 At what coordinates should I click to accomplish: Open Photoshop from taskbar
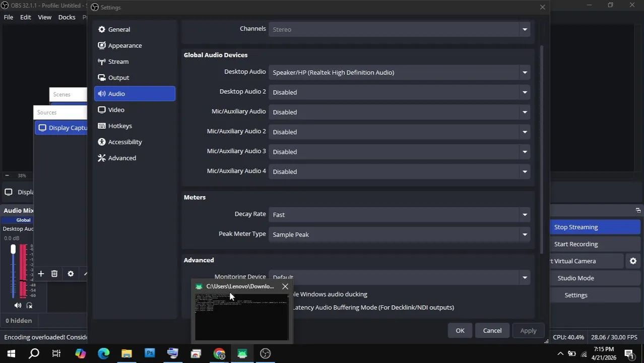click(x=150, y=354)
